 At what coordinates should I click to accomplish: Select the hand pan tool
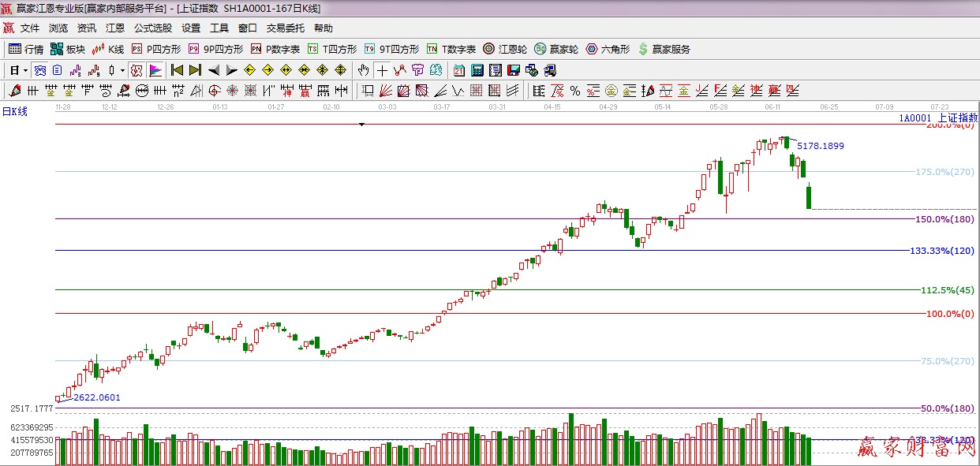point(363,70)
